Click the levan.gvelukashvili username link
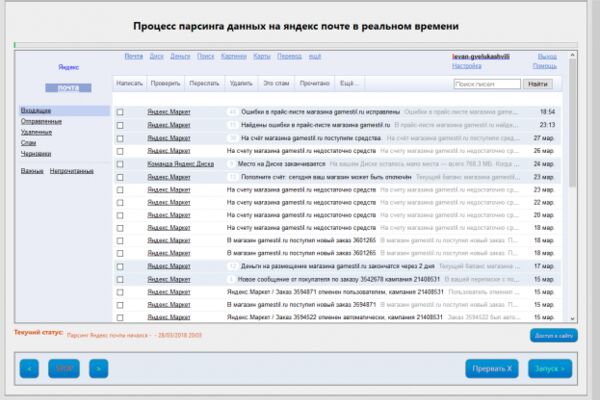 pos(481,56)
